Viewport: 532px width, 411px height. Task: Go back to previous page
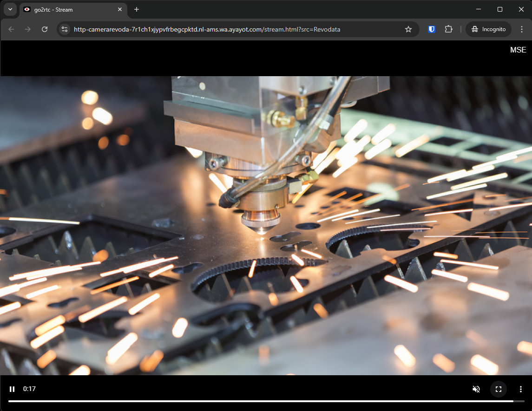11,29
